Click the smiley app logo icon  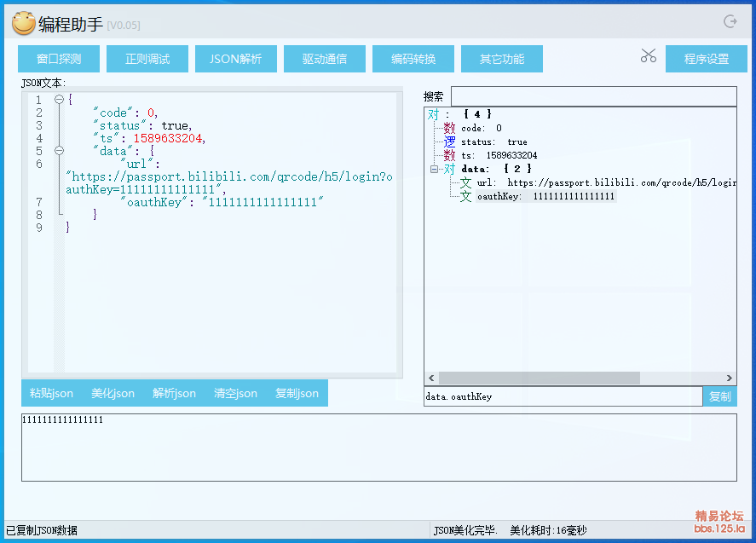(24, 24)
